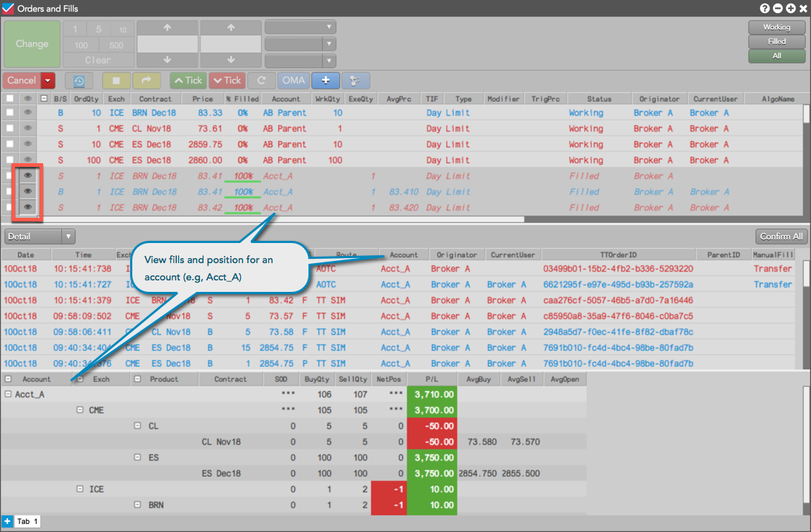This screenshot has width=811, height=532.
Task: Click the P/L column header in positions
Action: (432, 379)
